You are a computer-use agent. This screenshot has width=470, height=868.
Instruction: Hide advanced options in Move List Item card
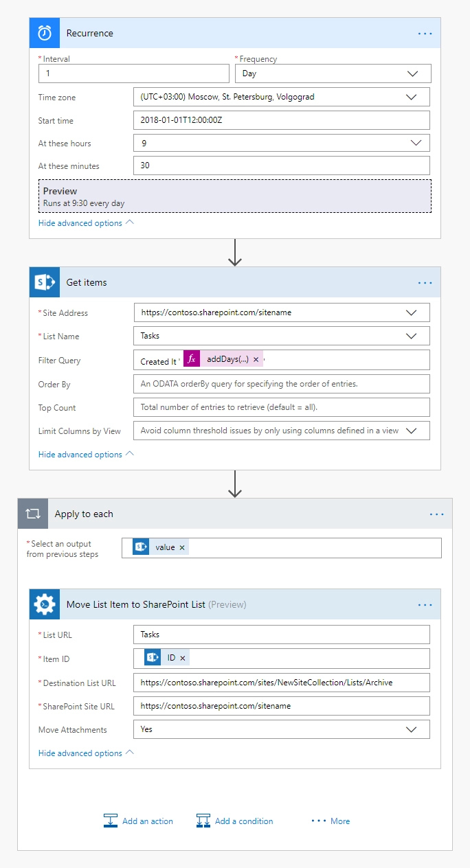pyautogui.click(x=86, y=753)
